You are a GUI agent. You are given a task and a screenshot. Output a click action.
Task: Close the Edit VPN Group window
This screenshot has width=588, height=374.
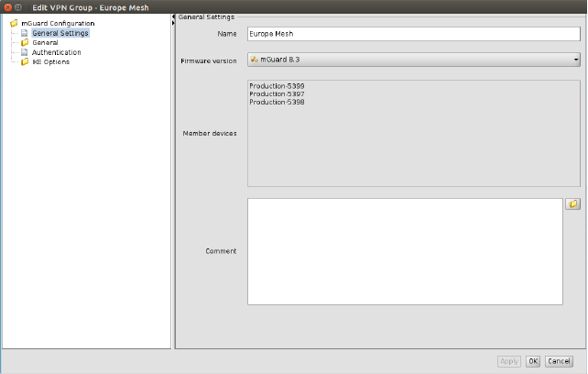tap(8, 7)
